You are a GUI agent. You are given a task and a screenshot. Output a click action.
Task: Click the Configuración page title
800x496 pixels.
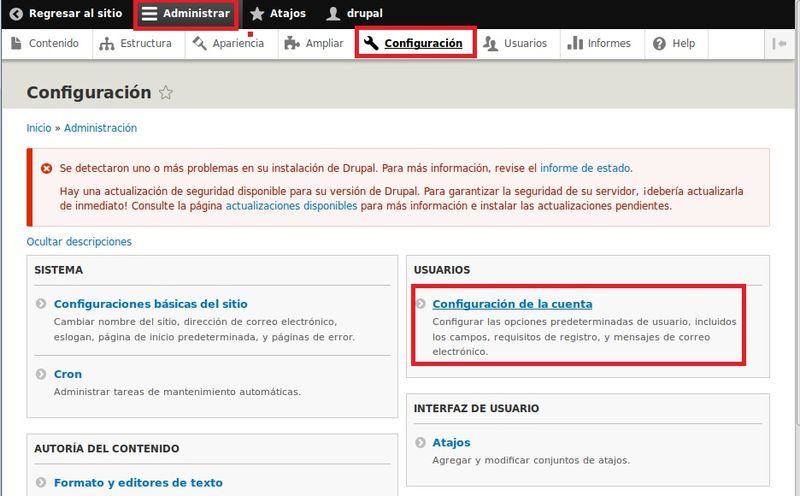click(89, 92)
